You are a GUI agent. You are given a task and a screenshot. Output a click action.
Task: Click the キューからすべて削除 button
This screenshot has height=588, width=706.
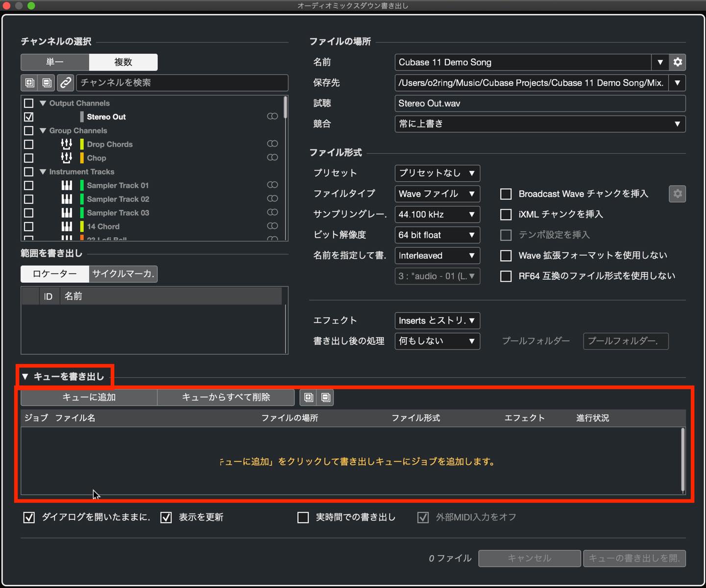click(x=226, y=397)
